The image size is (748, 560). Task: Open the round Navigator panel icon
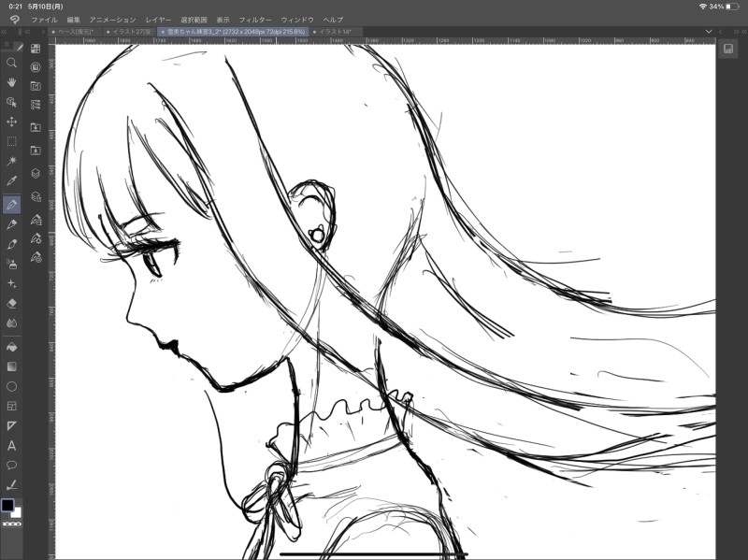(x=36, y=67)
